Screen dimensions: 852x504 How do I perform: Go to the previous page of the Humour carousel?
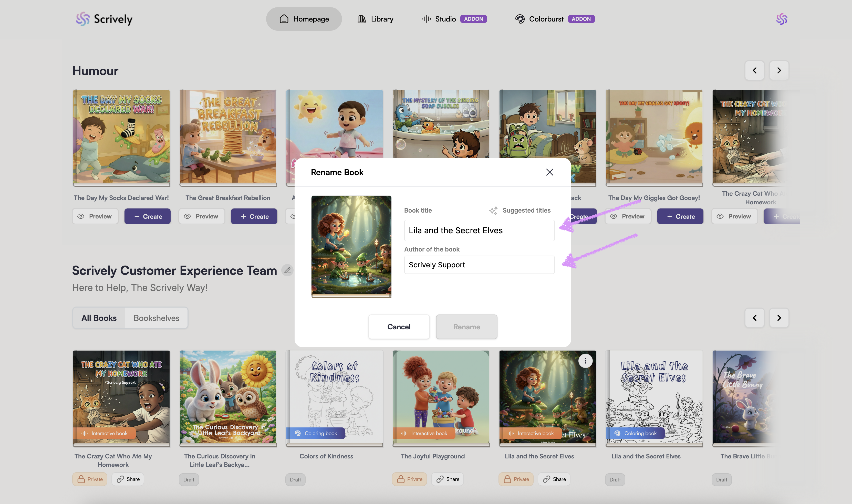click(754, 70)
